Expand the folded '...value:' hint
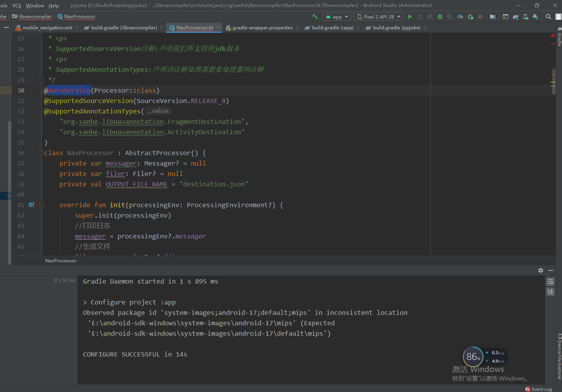The width and height of the screenshot is (562, 392). [158, 111]
